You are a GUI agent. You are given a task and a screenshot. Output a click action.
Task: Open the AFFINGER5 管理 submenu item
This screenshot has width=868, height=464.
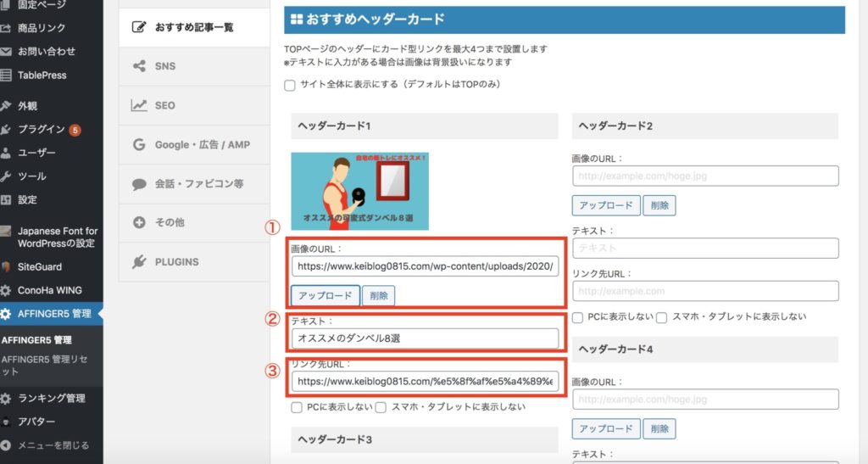(36, 340)
